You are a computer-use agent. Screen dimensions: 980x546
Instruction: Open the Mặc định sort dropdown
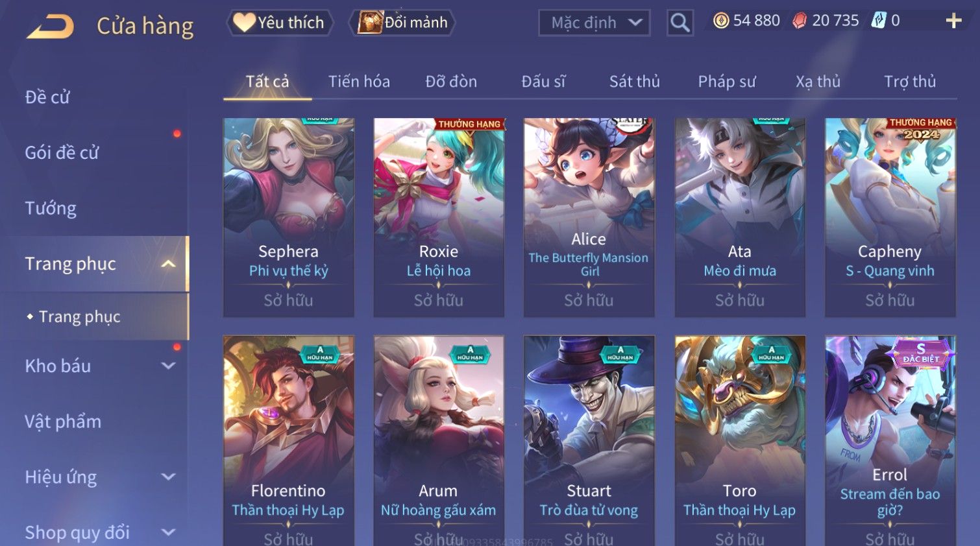coord(594,23)
